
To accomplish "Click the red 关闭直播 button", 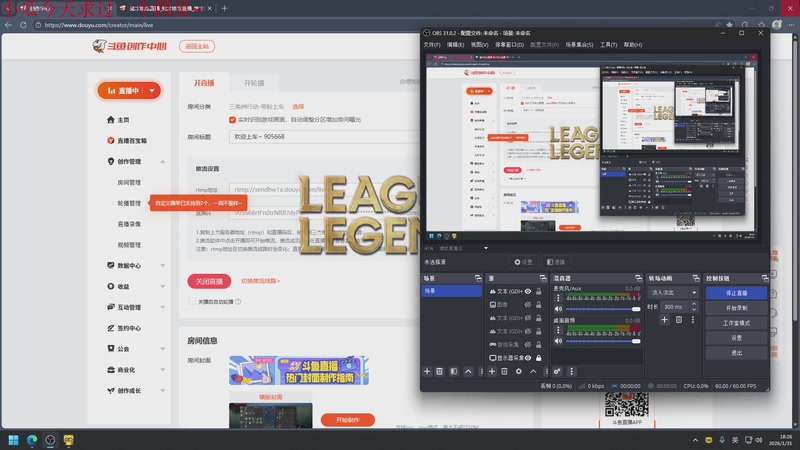I will (x=209, y=281).
